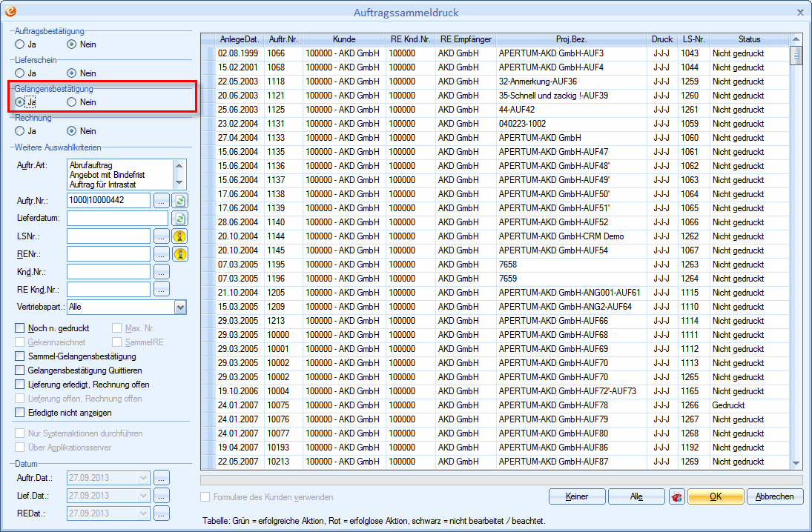Open the Vertriebspart. dropdown
The image size is (812, 532).
click(x=180, y=307)
